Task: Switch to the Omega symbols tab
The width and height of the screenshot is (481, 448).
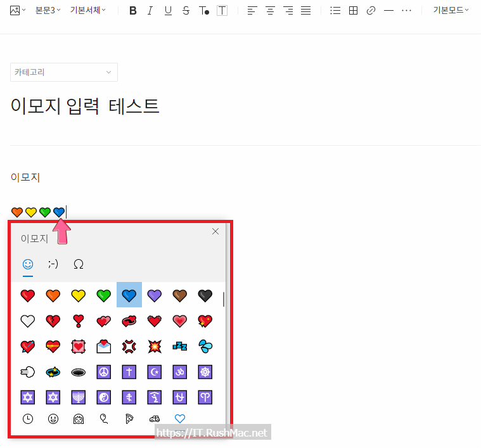Action: [x=79, y=264]
